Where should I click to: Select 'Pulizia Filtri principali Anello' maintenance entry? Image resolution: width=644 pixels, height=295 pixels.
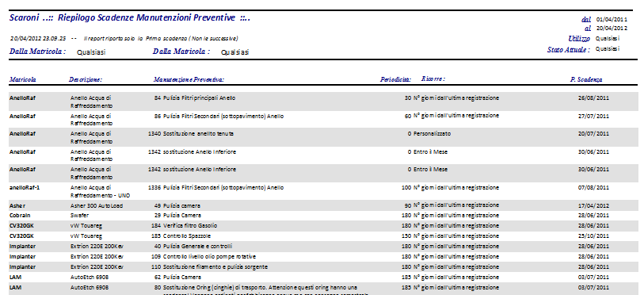pyautogui.click(x=199, y=98)
